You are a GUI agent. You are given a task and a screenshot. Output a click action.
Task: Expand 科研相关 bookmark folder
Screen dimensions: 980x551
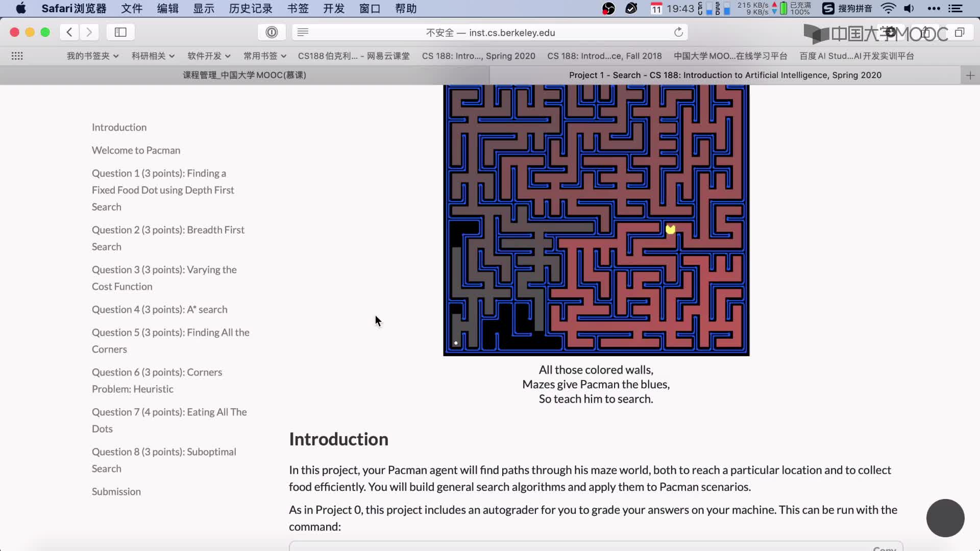153,56
